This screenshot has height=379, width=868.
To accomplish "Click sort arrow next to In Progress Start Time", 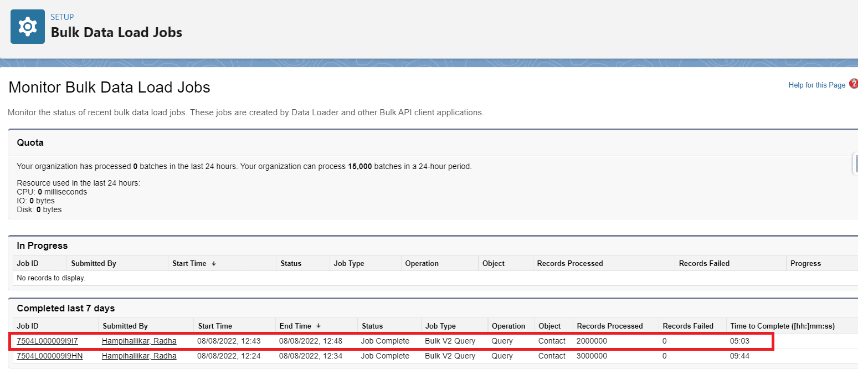I will pos(214,264).
